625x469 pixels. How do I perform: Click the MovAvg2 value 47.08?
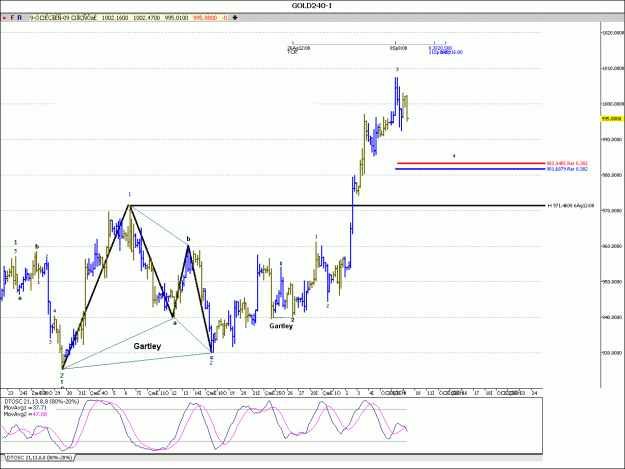(39, 414)
